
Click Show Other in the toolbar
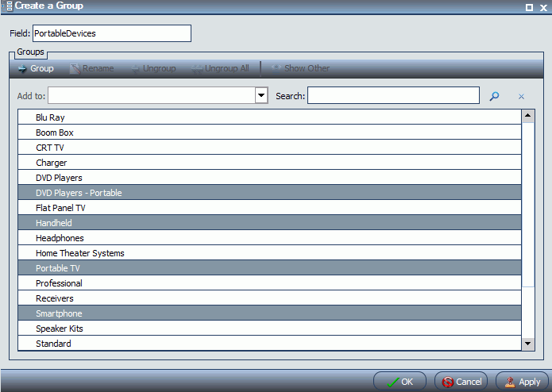(x=300, y=68)
